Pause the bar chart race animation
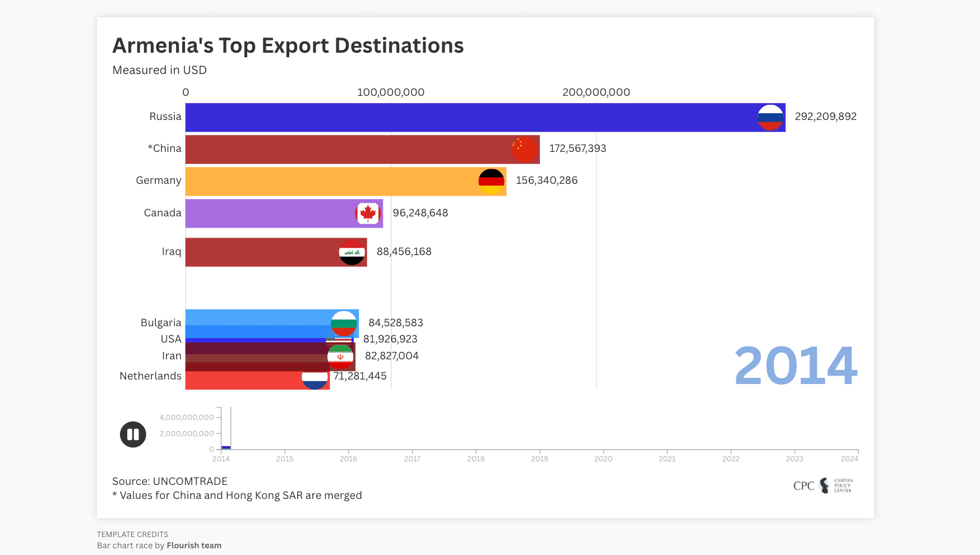This screenshot has height=555, width=980. pos(132,434)
